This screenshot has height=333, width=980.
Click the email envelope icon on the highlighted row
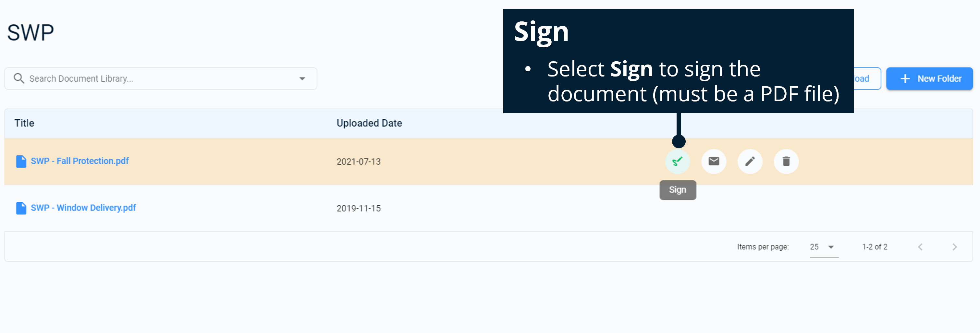[714, 161]
